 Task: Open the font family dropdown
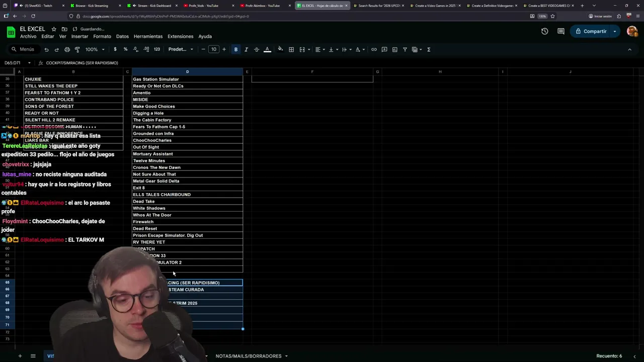click(x=181, y=49)
